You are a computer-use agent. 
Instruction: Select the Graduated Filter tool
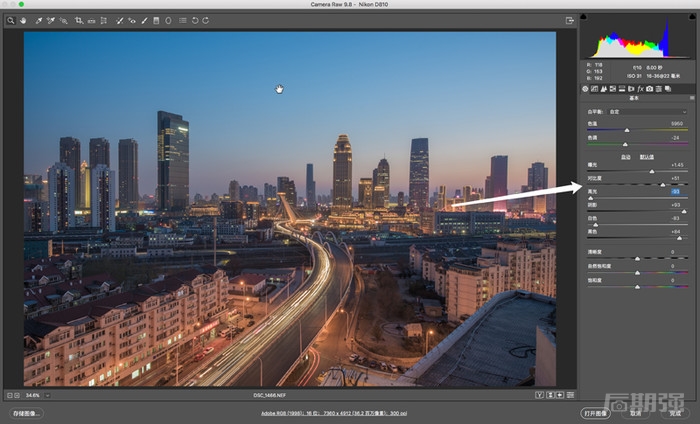click(x=156, y=21)
